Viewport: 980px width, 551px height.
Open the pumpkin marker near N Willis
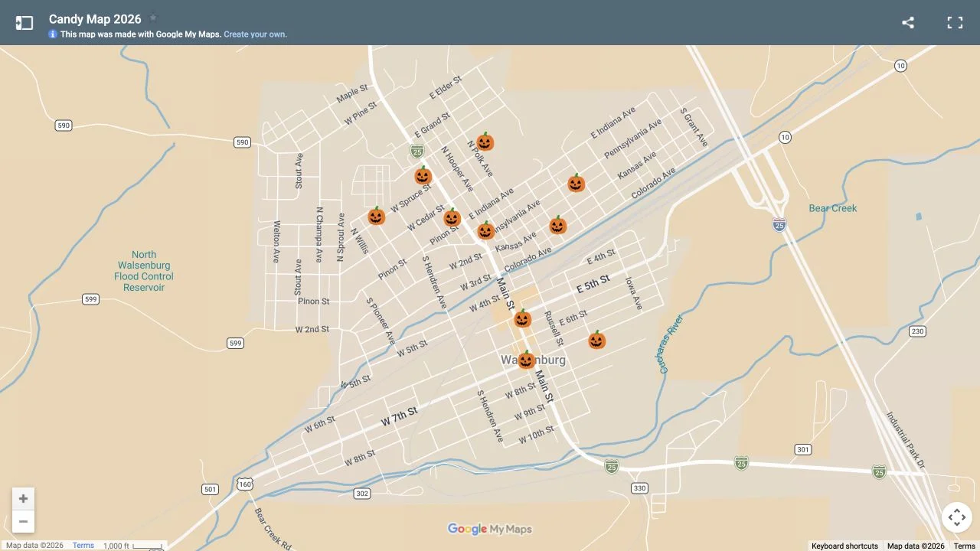376,216
